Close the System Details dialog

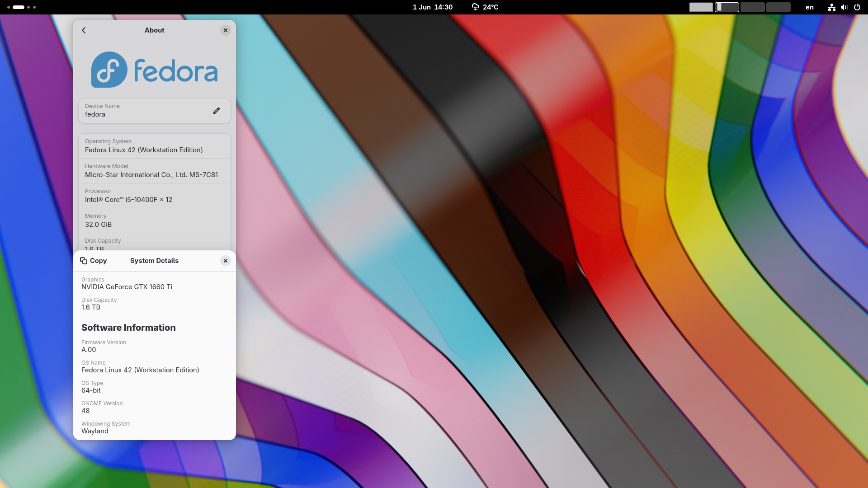[x=226, y=261]
